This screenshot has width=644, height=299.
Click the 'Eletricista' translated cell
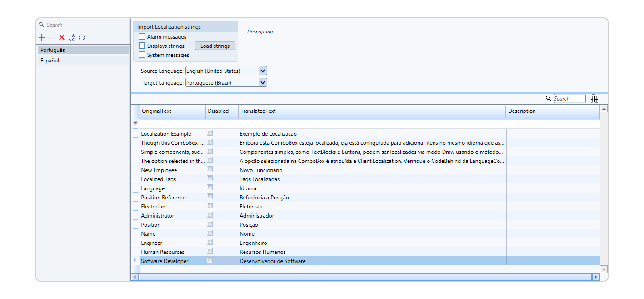tap(372, 207)
